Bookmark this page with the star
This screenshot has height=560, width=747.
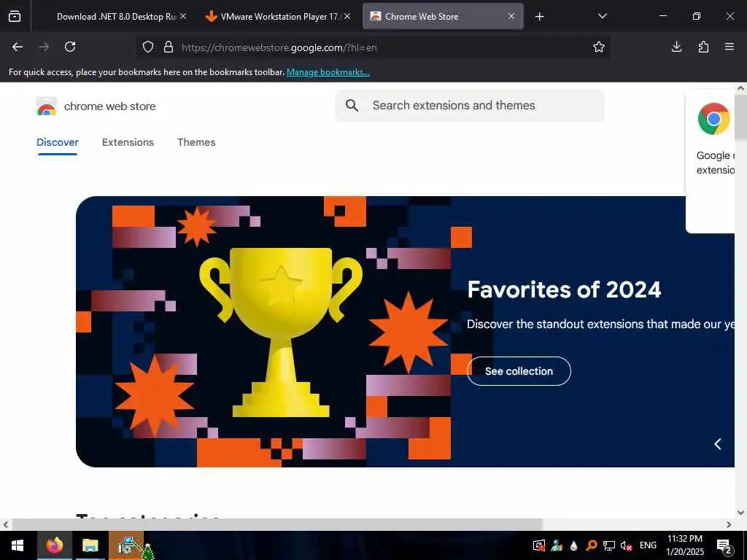point(599,47)
